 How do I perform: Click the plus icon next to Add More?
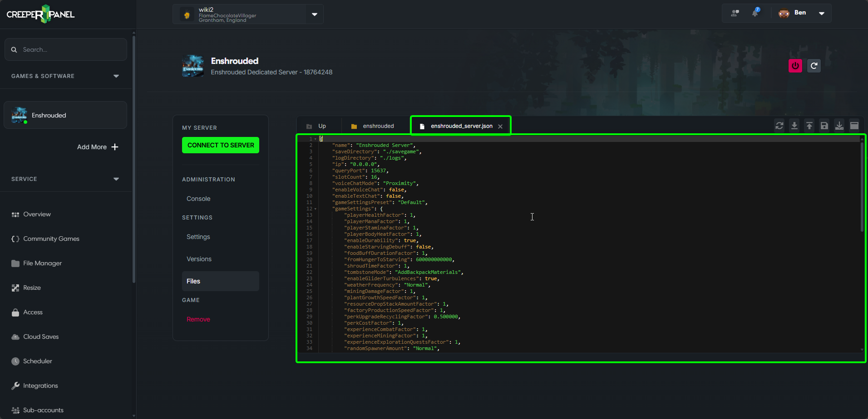(115, 147)
